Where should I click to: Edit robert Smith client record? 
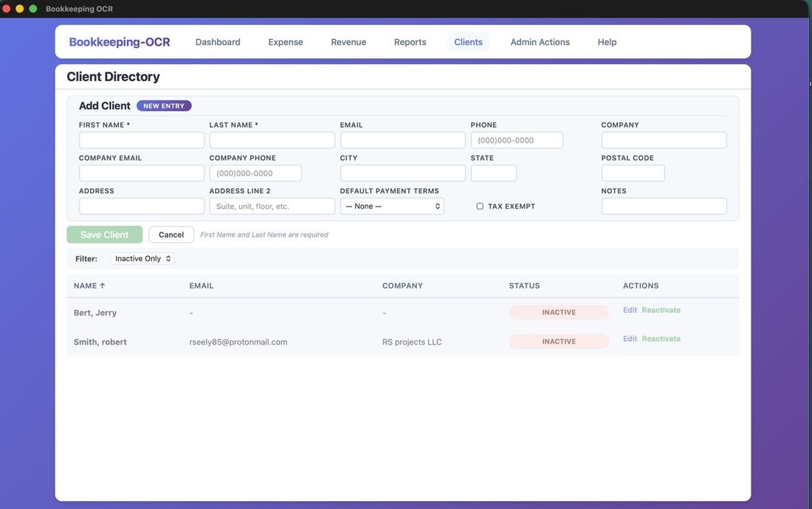[x=630, y=339]
